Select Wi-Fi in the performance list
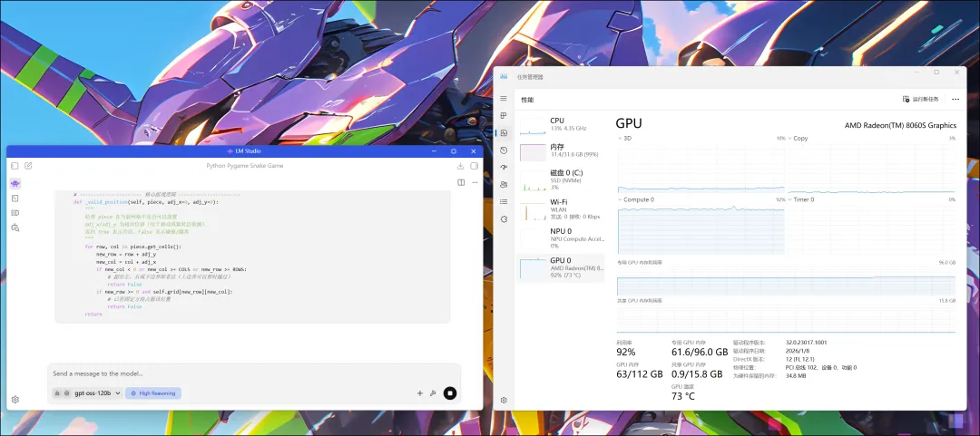The image size is (980, 436). 561,209
